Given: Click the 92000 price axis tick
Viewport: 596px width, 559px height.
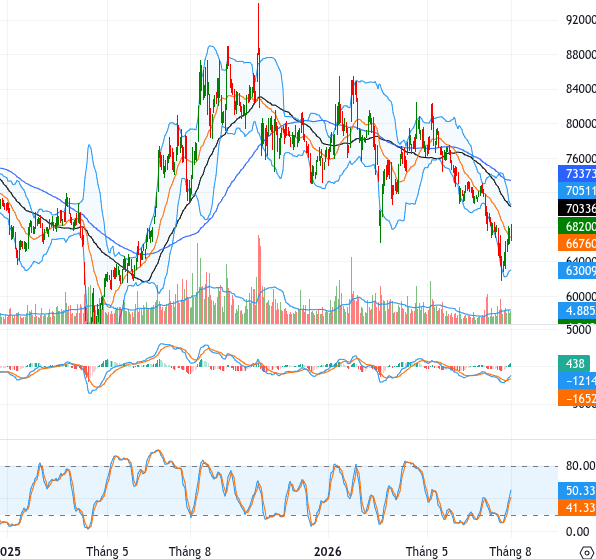Looking at the screenshot, I should 581,20.
